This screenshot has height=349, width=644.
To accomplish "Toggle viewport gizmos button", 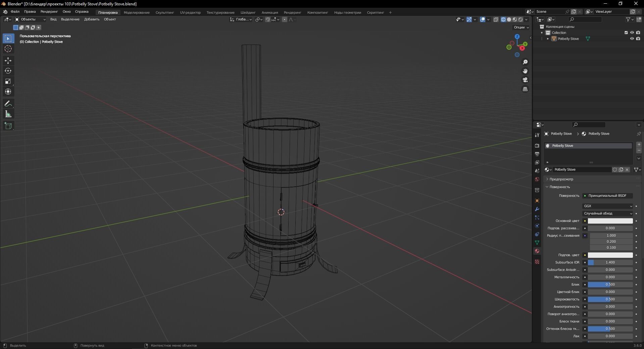I will (x=469, y=19).
